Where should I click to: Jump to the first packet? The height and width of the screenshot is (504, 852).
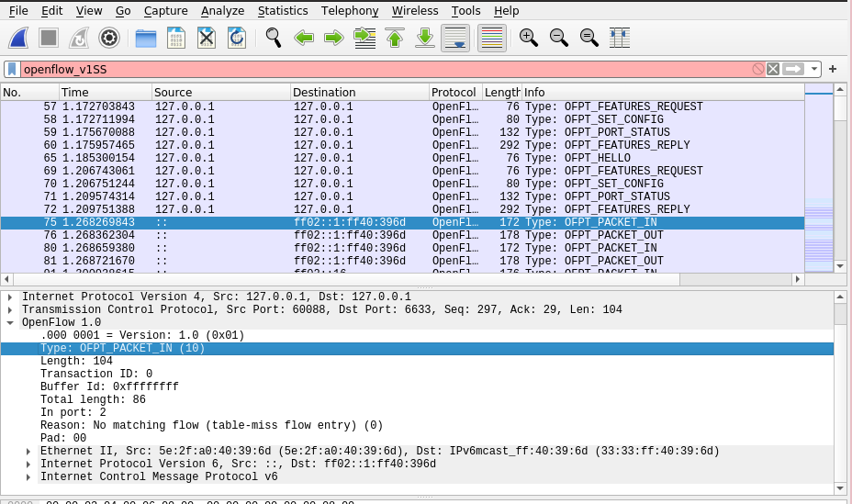[395, 38]
